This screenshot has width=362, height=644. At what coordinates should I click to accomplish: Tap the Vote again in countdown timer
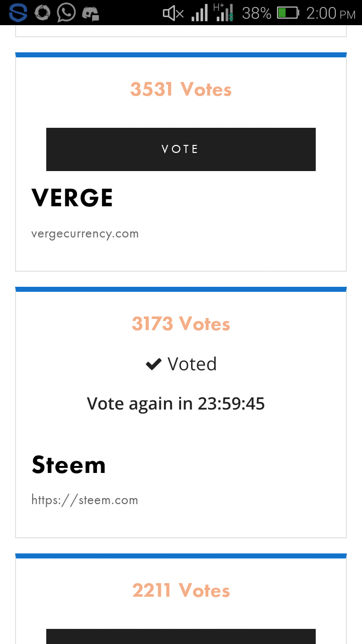176,404
